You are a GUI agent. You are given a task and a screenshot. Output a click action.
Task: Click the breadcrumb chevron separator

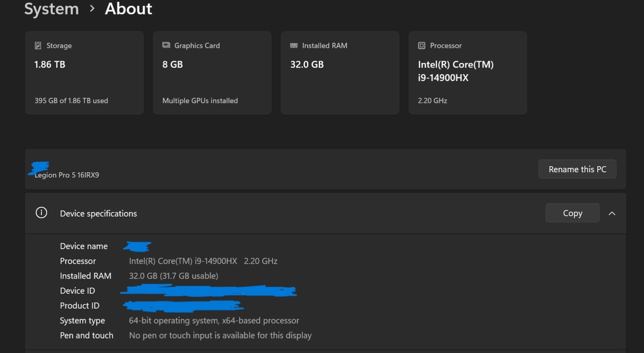point(92,8)
